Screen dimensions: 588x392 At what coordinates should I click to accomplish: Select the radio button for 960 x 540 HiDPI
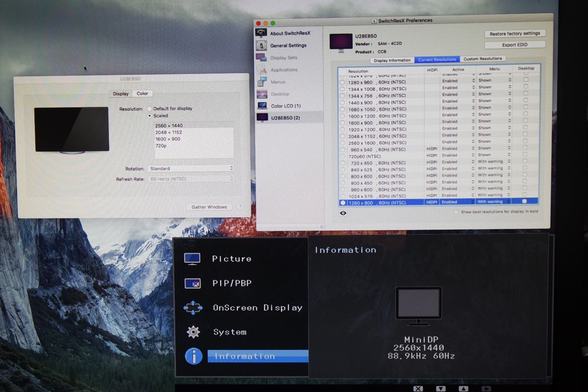(x=342, y=149)
